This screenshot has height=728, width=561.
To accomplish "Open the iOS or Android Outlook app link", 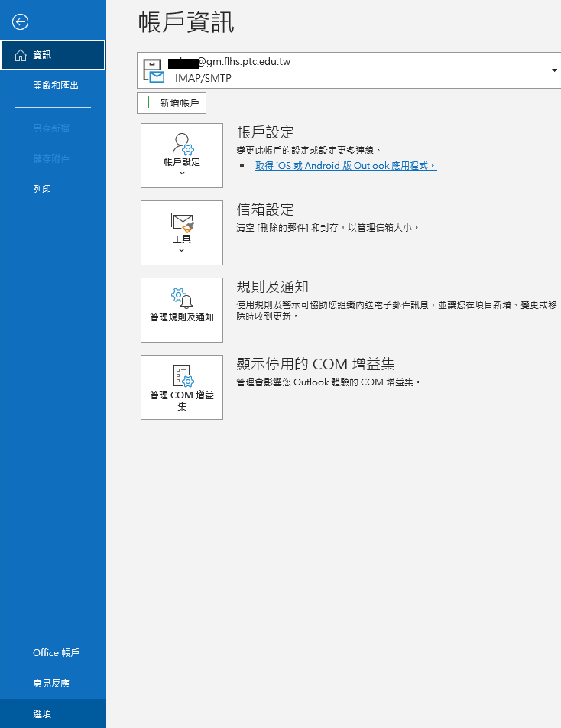I will (345, 166).
